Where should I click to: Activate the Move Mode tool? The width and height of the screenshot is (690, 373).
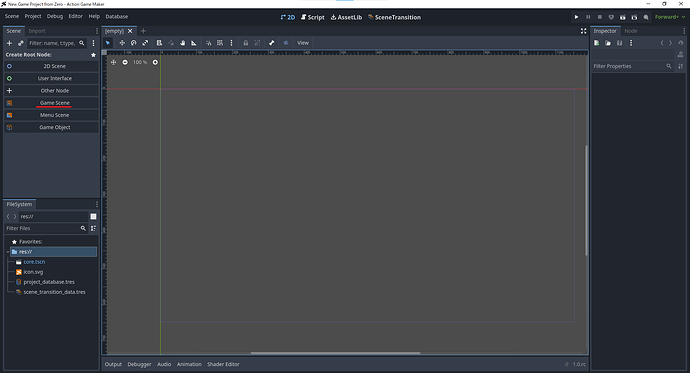point(122,43)
